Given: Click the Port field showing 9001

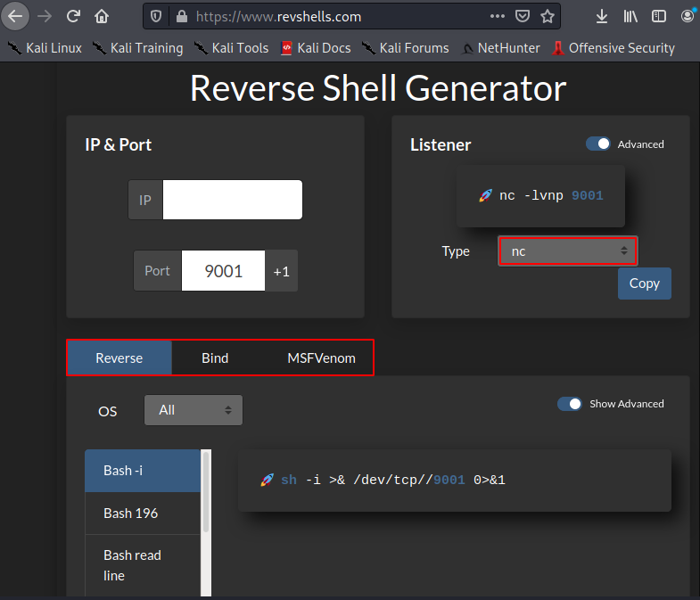Looking at the screenshot, I should tap(223, 270).
